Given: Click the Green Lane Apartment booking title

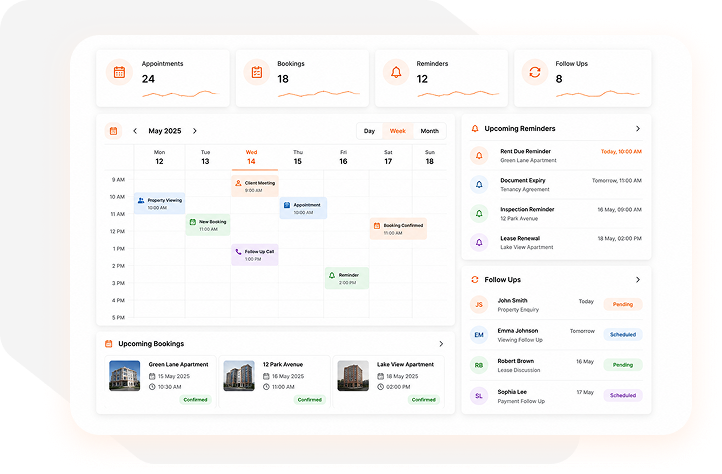Looking at the screenshot, I should click(x=179, y=364).
